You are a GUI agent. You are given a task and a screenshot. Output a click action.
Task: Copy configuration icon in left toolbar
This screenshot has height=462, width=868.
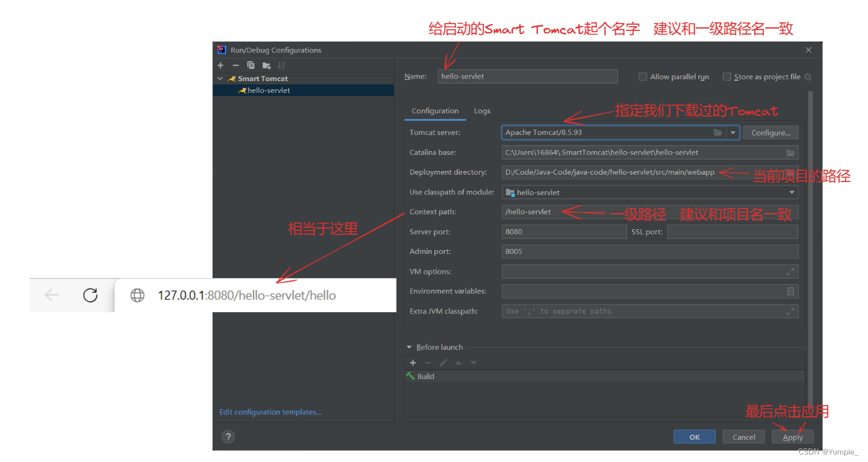click(x=251, y=65)
